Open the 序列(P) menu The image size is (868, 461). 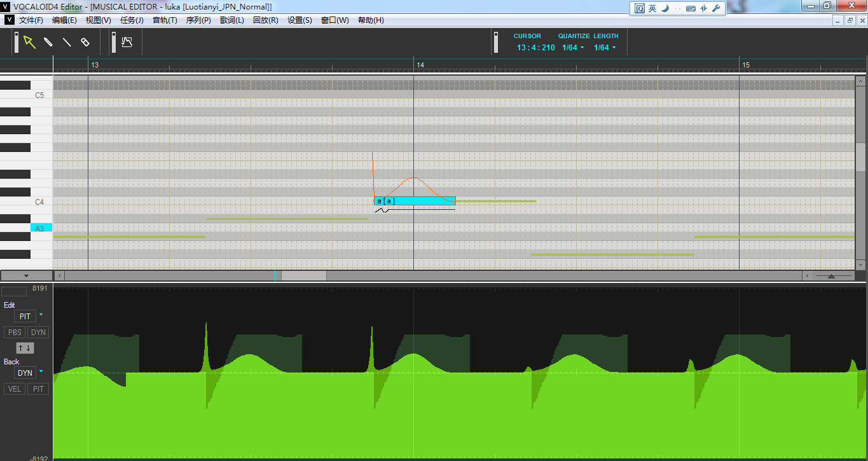click(x=198, y=20)
